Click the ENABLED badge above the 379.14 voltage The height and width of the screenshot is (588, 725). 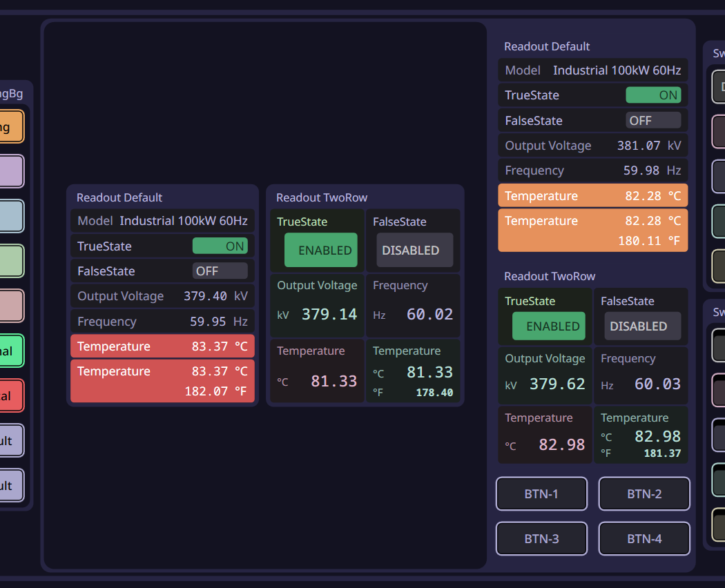(321, 250)
